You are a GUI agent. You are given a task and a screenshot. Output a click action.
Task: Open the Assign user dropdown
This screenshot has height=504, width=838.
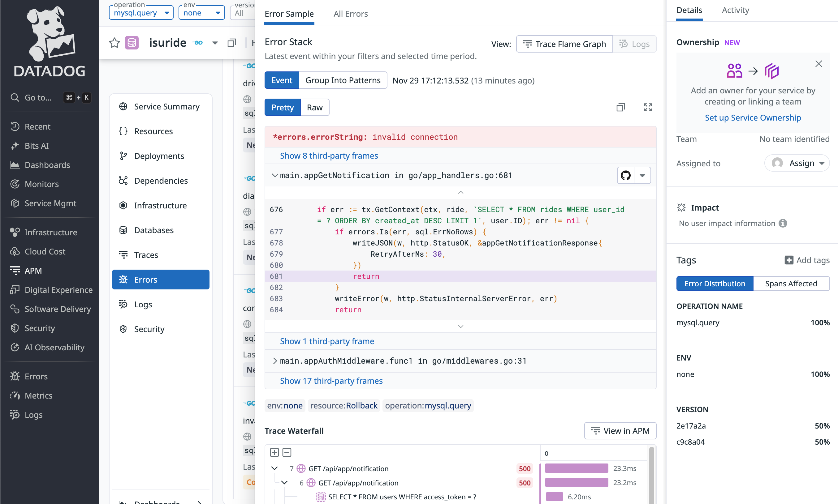(x=797, y=163)
